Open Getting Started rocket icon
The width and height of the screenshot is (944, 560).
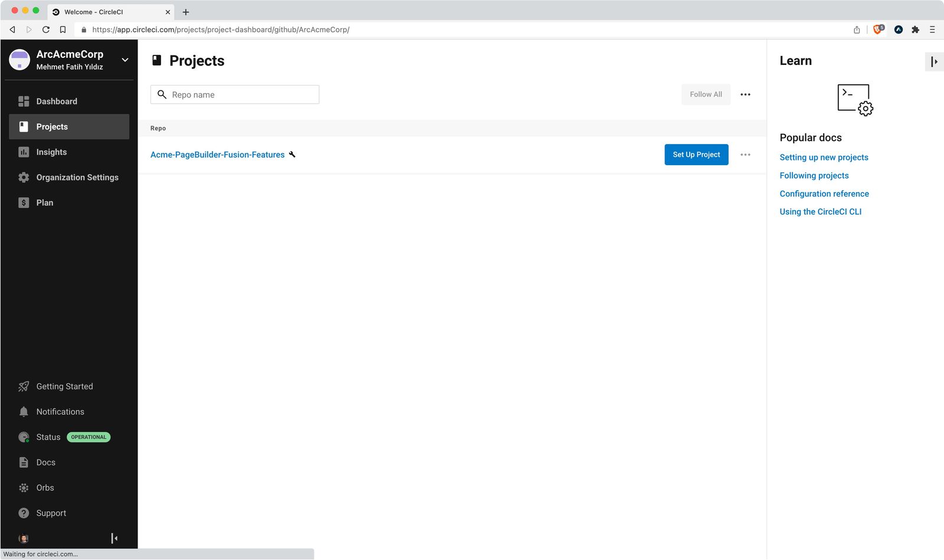click(x=24, y=387)
